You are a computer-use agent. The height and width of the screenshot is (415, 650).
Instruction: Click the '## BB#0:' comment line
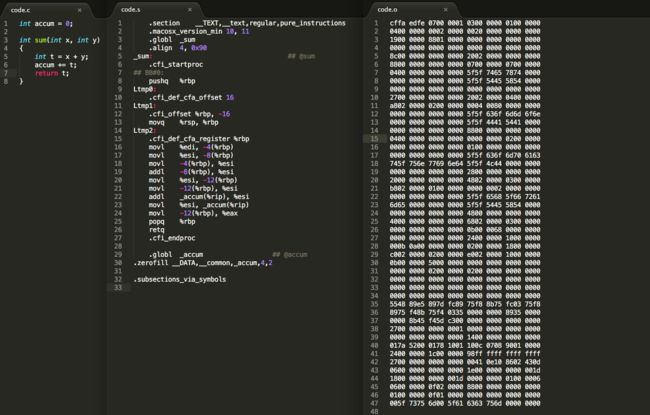[148, 73]
